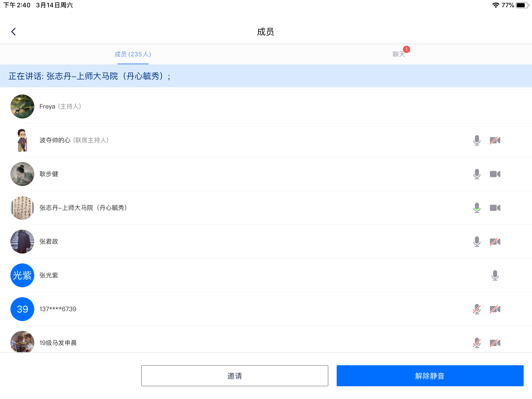Toggle muted microphone of 137****6739
The width and height of the screenshot is (532, 399).
477,309
